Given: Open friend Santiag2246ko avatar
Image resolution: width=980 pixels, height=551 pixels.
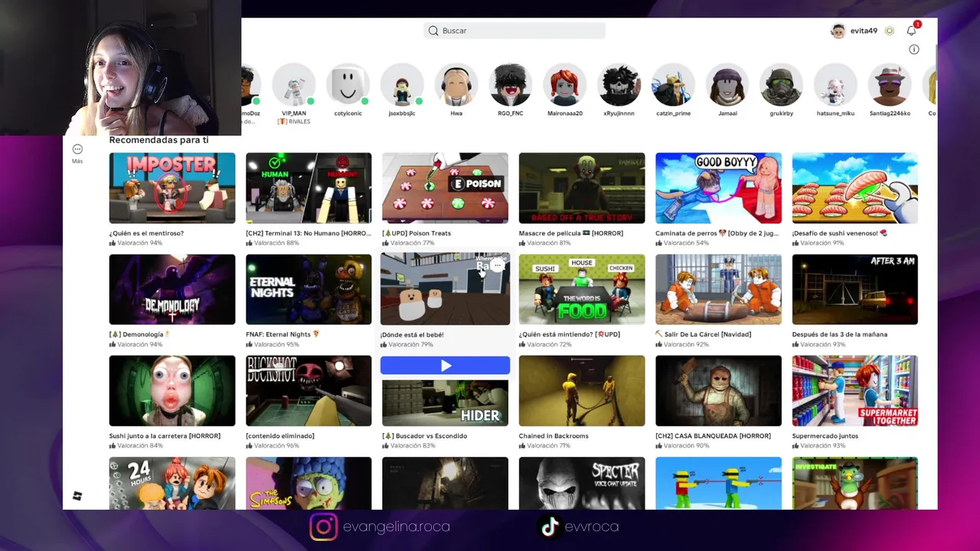Looking at the screenshot, I should pos(890,85).
